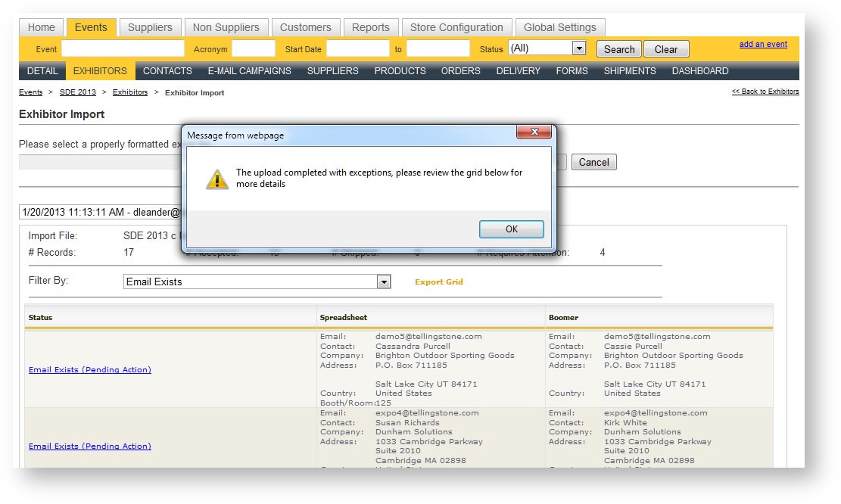Expand the Filter By Email Exists dropdown

pos(384,282)
